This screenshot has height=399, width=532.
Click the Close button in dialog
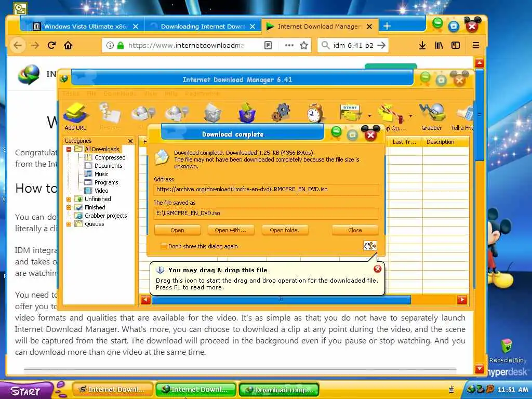355,230
